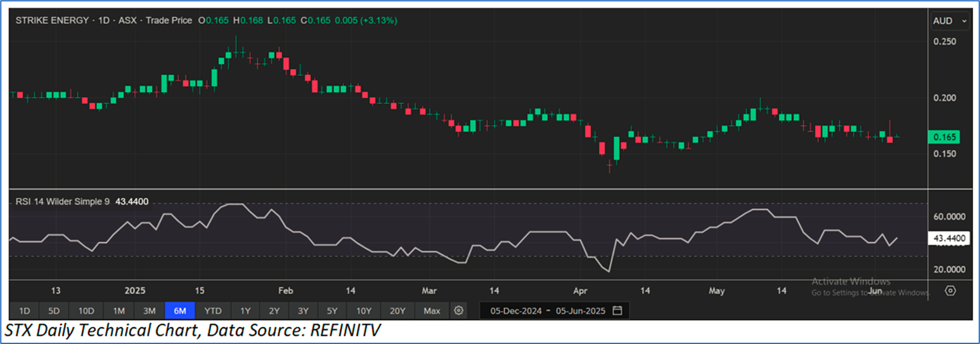This screenshot has width=980, height=344.
Task: Select the 2Y time range
Action: click(x=274, y=311)
